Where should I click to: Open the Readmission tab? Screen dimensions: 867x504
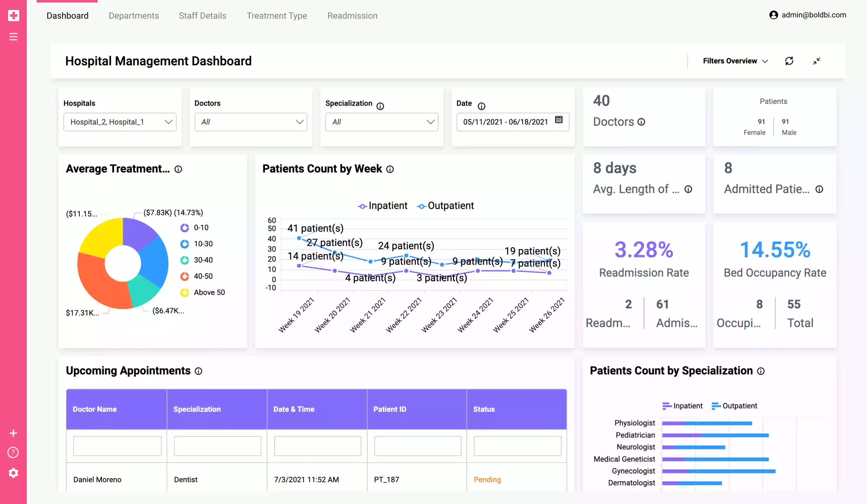pos(352,16)
